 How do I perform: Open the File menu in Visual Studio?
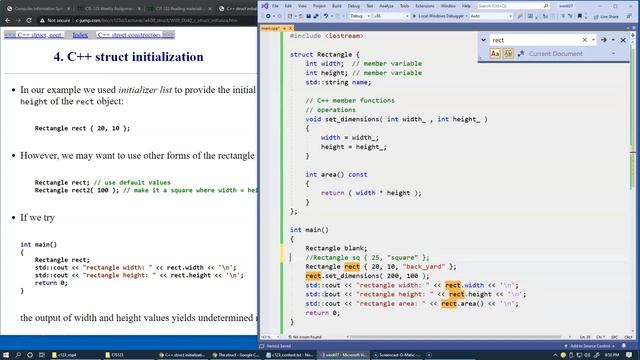(276, 6)
